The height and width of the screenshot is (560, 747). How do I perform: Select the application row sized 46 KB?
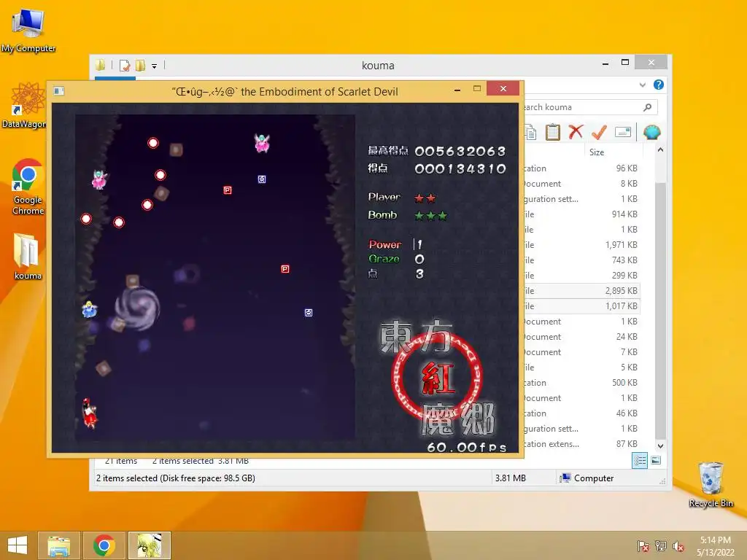tap(581, 413)
